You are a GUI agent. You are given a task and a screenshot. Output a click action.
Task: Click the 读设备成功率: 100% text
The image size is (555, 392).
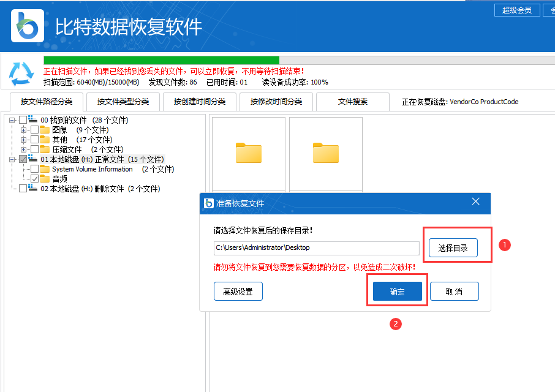295,82
